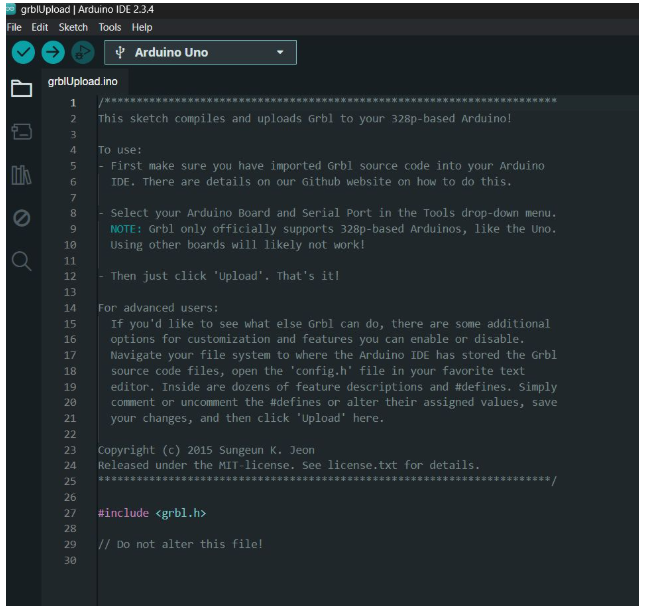Viewport: 647px width, 612px height.
Task: Click the 'Released under the MIT-license' line
Action: (289, 465)
